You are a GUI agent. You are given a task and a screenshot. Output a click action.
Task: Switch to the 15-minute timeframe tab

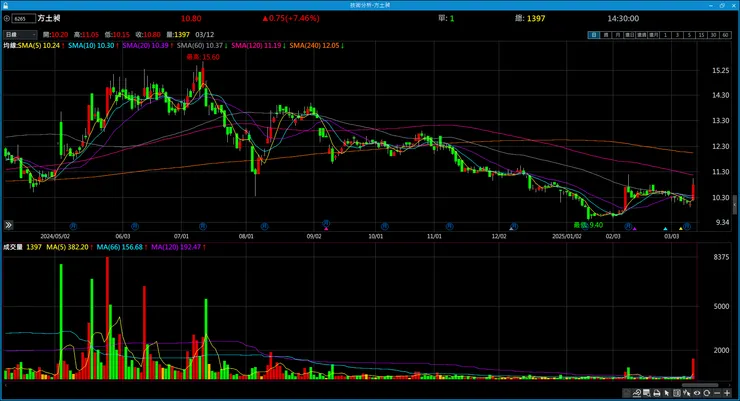click(x=701, y=35)
